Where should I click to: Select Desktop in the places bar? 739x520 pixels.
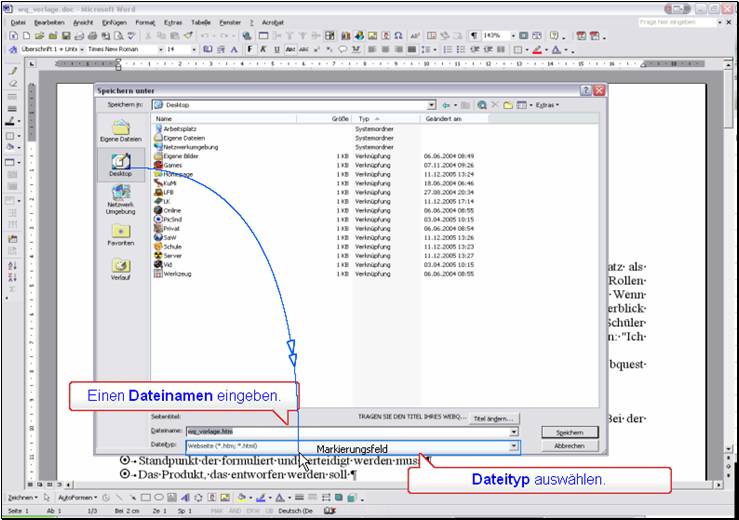(x=120, y=165)
